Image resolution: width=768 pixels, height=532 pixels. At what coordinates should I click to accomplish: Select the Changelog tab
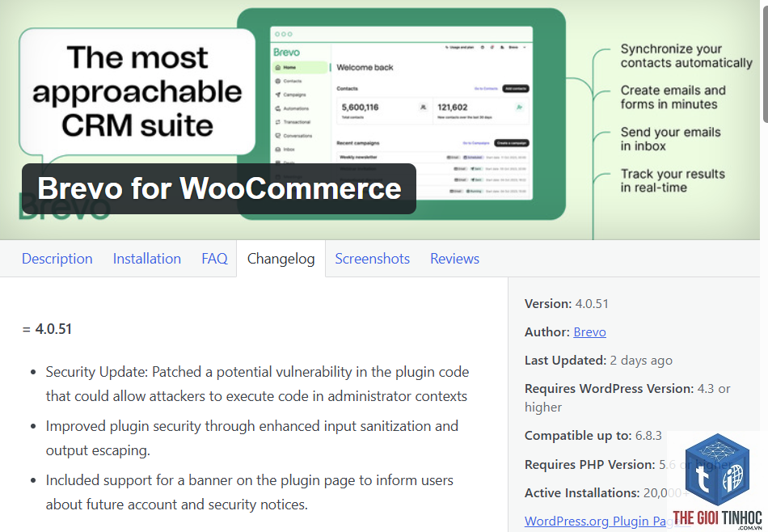coord(281,259)
